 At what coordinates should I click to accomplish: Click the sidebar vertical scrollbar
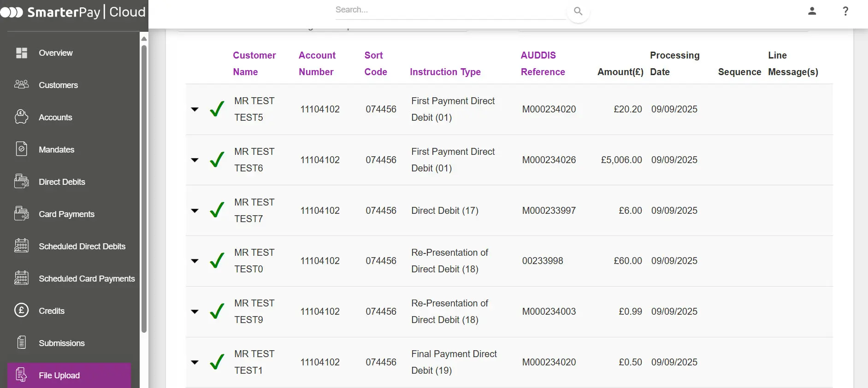click(144, 184)
